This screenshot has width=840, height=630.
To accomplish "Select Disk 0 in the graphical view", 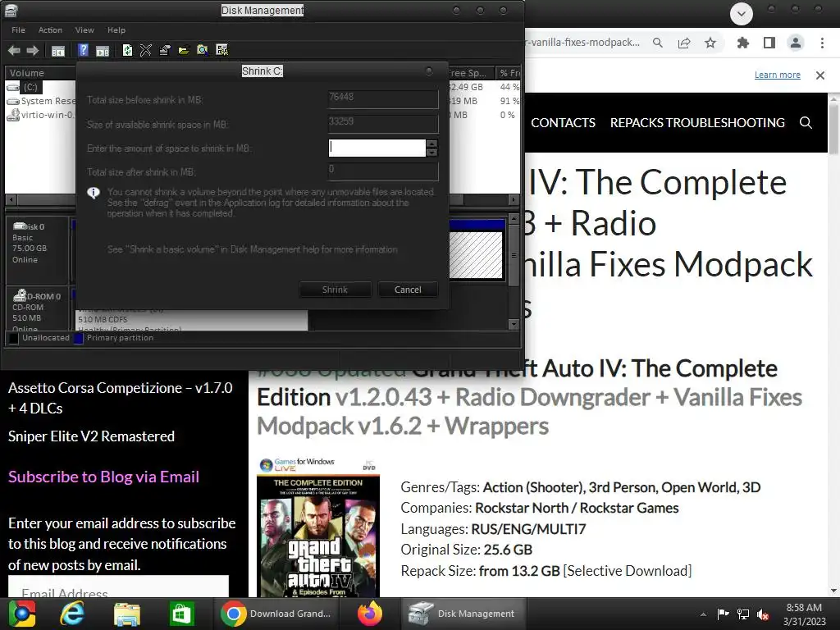I will [37, 250].
